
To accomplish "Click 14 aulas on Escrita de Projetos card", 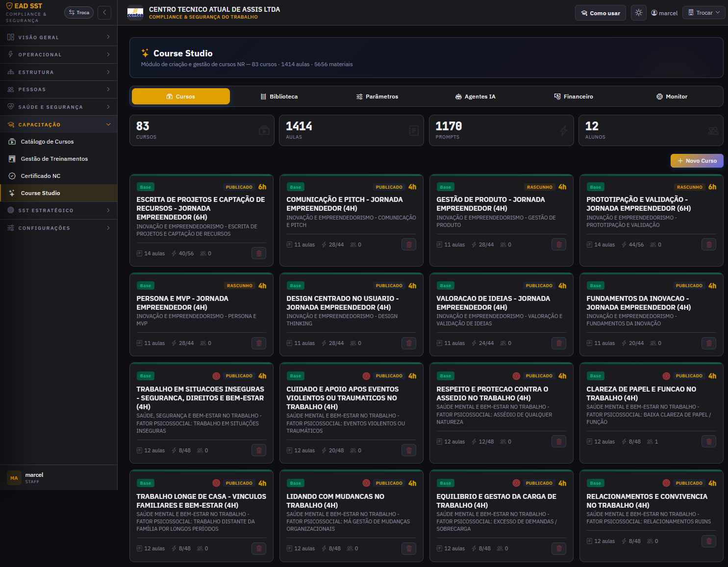I will 151,253.
